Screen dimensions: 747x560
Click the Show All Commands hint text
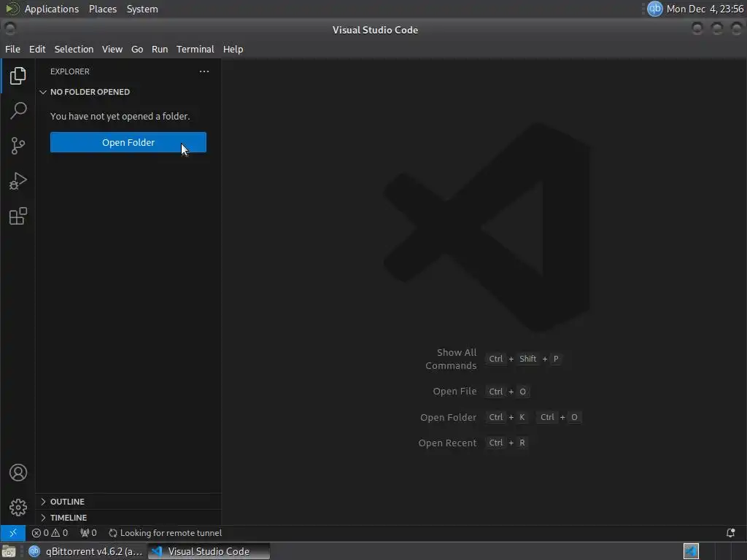[451, 359]
